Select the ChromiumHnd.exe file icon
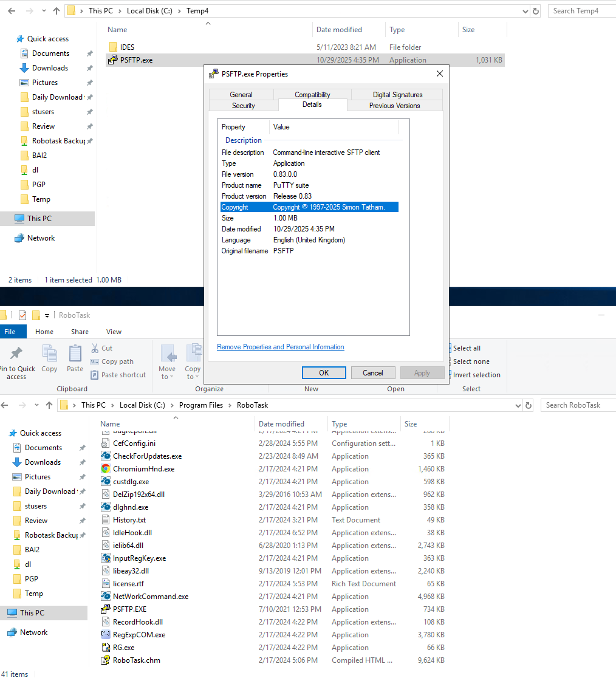 [106, 469]
